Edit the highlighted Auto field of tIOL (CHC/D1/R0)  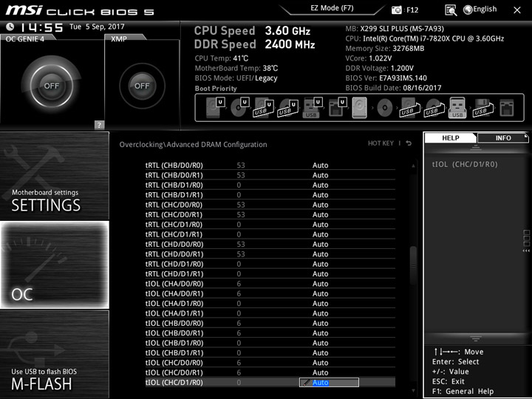click(329, 383)
